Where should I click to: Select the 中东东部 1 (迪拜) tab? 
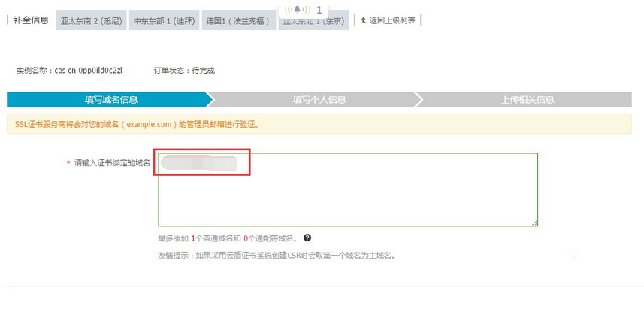(x=163, y=21)
